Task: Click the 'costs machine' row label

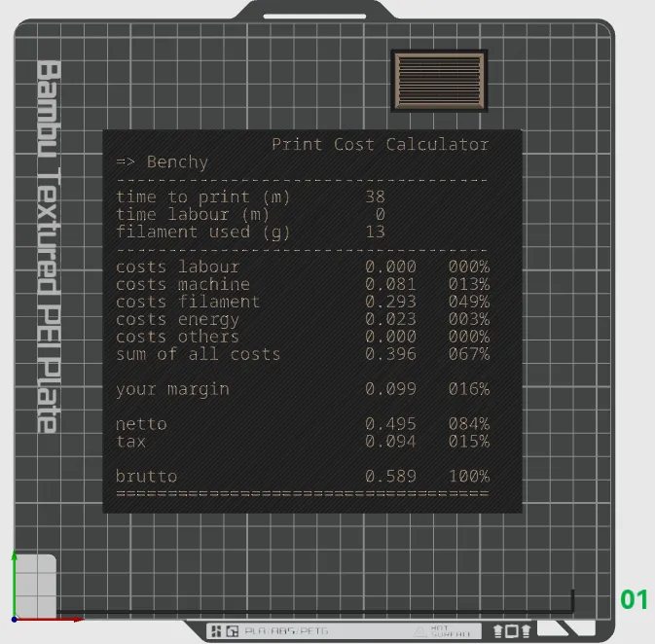Action: (x=183, y=284)
